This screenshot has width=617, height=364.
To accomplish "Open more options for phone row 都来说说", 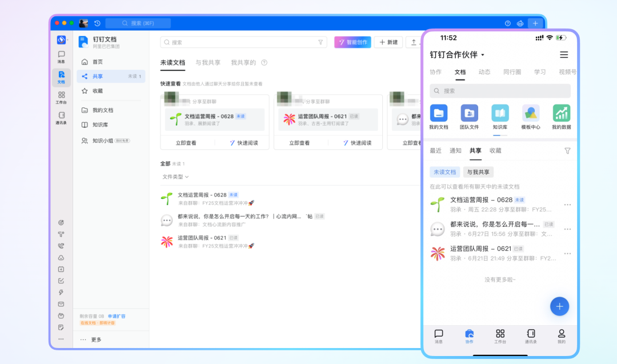I will [567, 229].
